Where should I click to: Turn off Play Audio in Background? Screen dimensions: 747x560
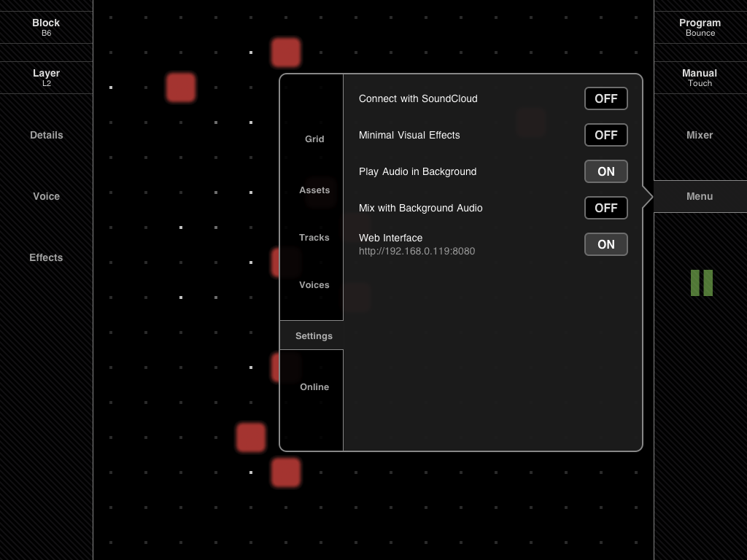coord(605,171)
